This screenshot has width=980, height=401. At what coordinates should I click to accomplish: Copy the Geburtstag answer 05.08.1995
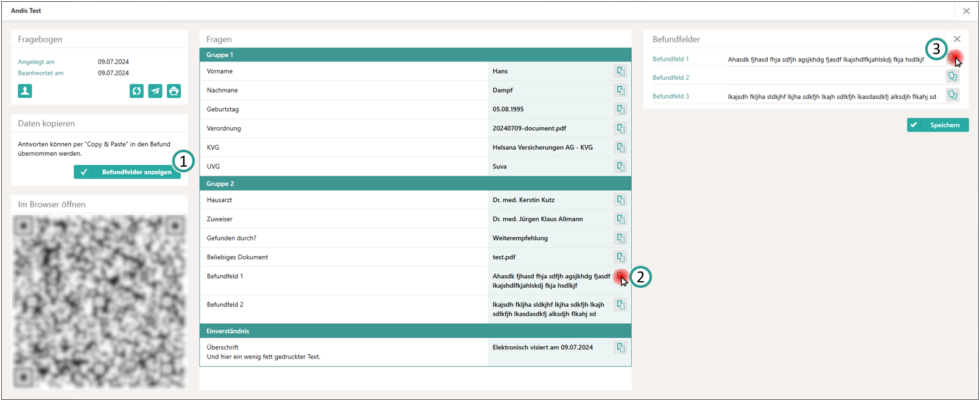tap(620, 110)
